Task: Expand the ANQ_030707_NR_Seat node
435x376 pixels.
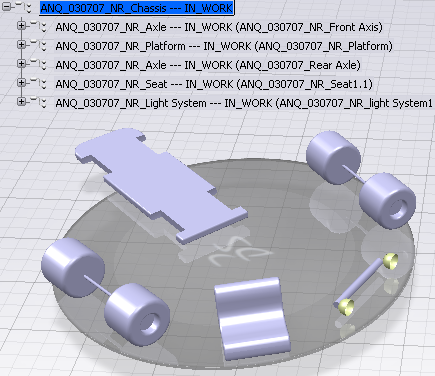Action: [x=21, y=83]
